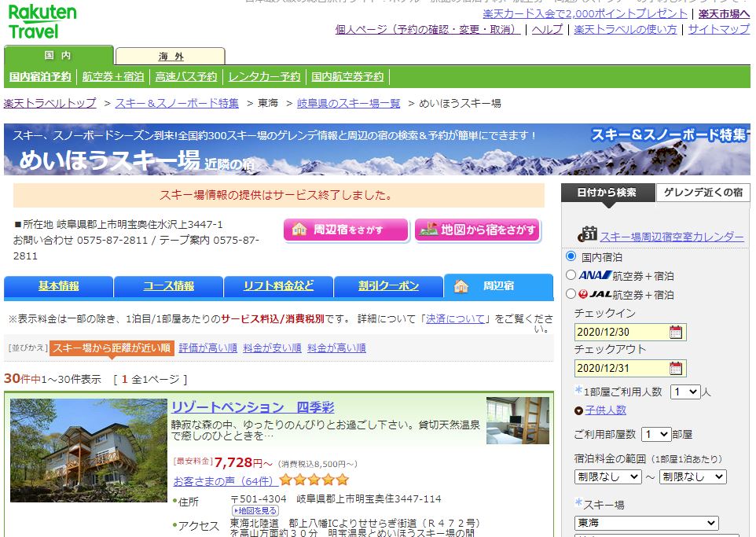The width and height of the screenshot is (756, 537).
Task: Click the calendar icon beside スキー場周辺宿空室カレンダー
Action: click(587, 234)
